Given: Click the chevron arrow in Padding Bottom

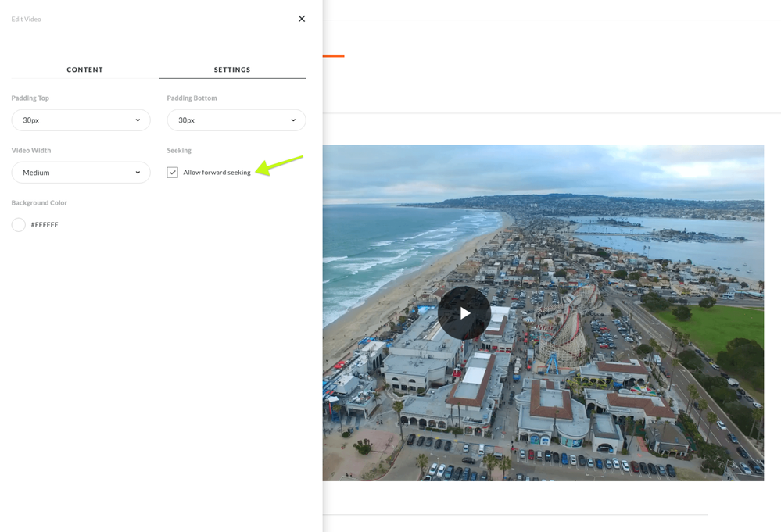Looking at the screenshot, I should click(x=293, y=120).
